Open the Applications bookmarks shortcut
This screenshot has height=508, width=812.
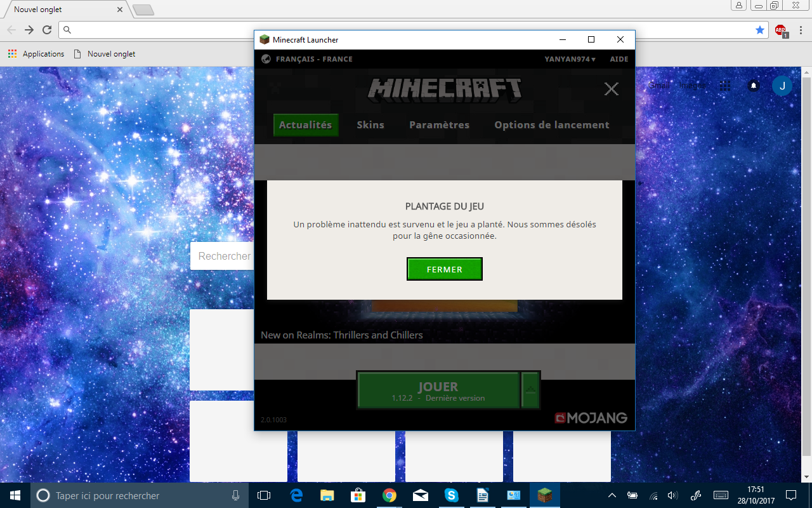[x=36, y=54]
